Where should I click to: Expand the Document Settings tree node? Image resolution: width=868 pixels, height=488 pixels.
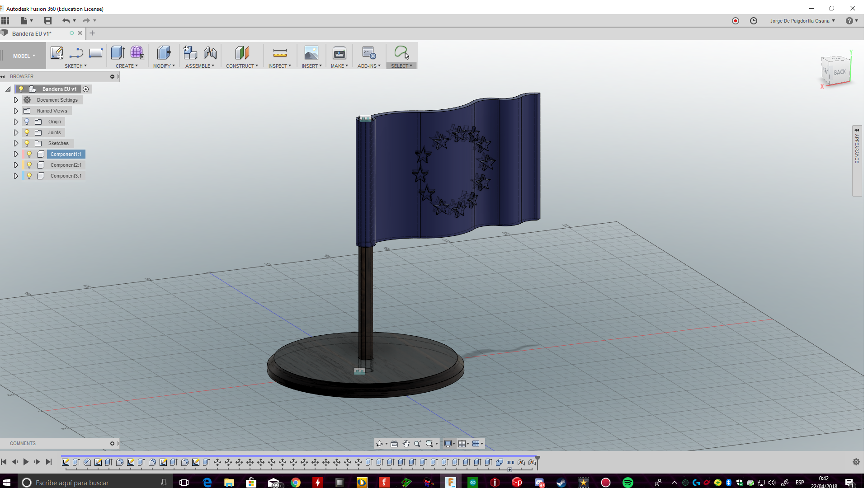pos(16,100)
